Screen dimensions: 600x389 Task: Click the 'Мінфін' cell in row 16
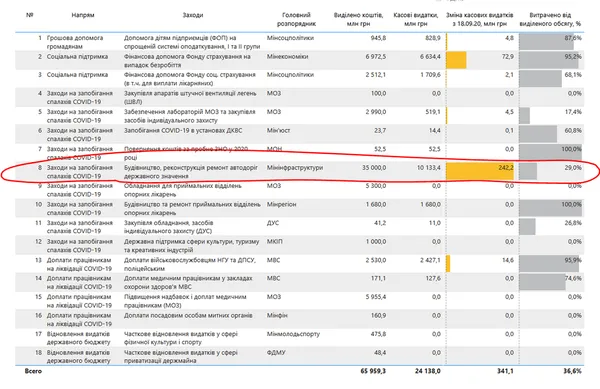277,316
